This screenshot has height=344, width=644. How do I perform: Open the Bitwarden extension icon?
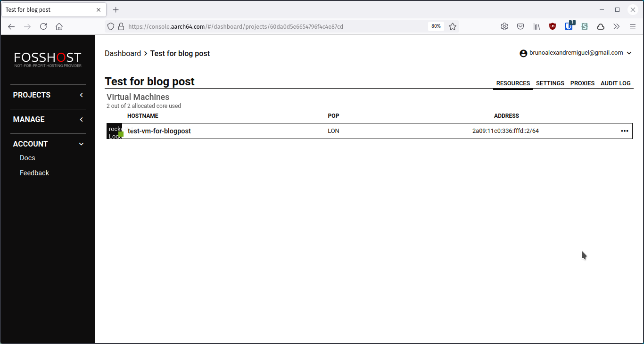tap(569, 26)
